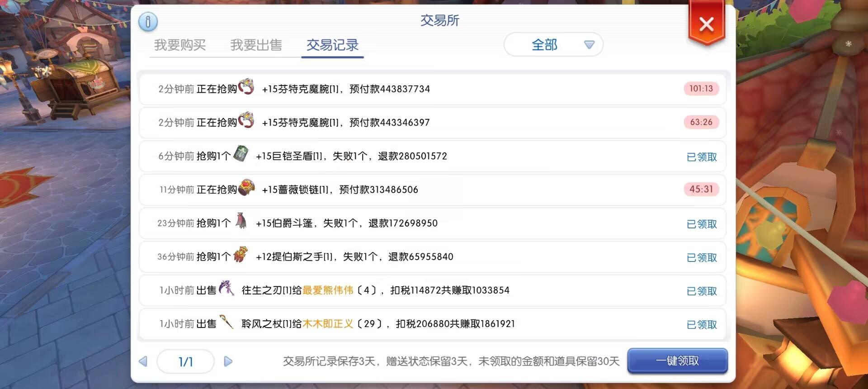This screenshot has height=389, width=868.
Task: Click the +15巨铠圣盾 shield item icon
Action: (x=241, y=153)
